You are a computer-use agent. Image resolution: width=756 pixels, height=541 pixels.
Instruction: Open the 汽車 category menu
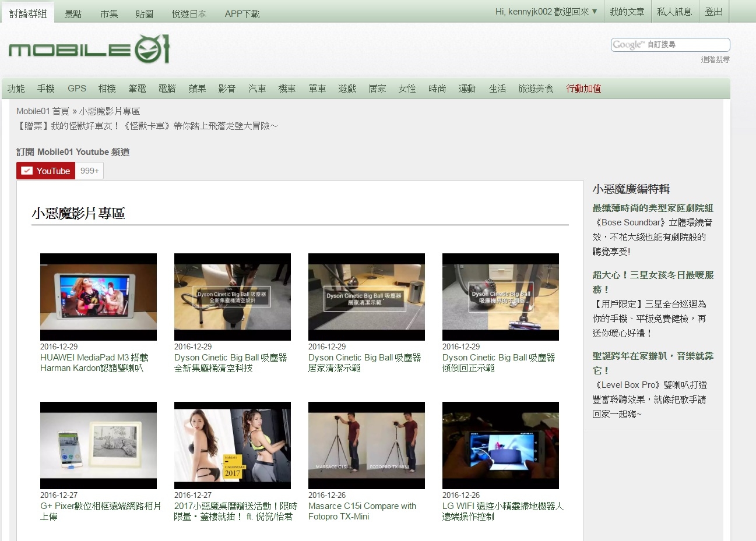[258, 89]
